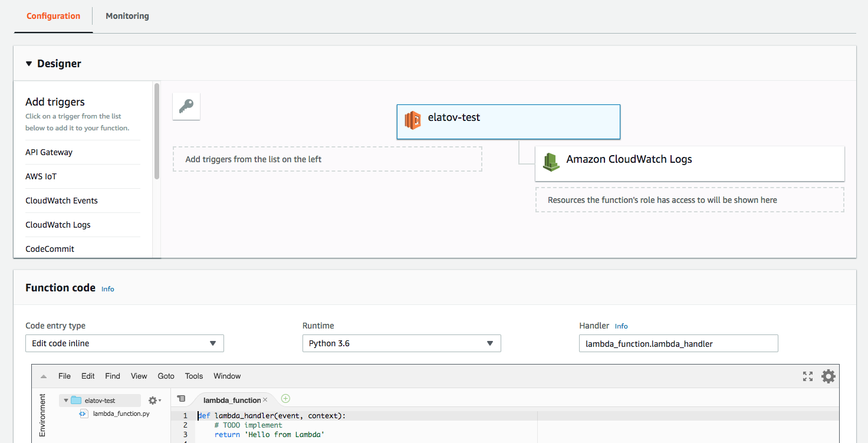868x443 pixels.
Task: Switch to the Monitoring tab
Action: click(127, 16)
